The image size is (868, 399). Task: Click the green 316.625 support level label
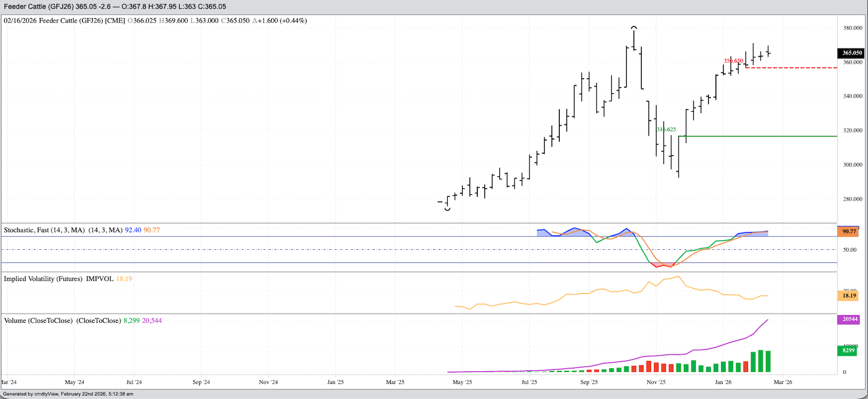click(x=666, y=129)
